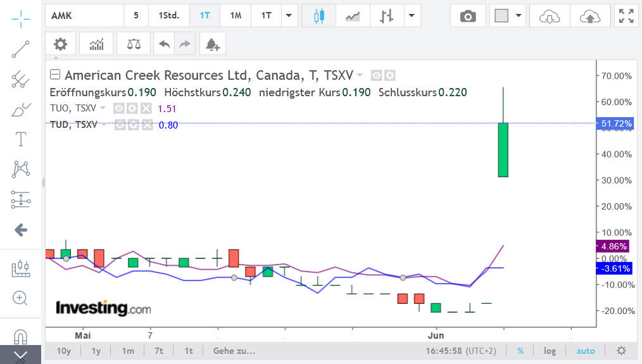Image resolution: width=642 pixels, height=364 pixels.
Task: Hide the TUO, TSXV series with eye icon
Action: click(118, 108)
